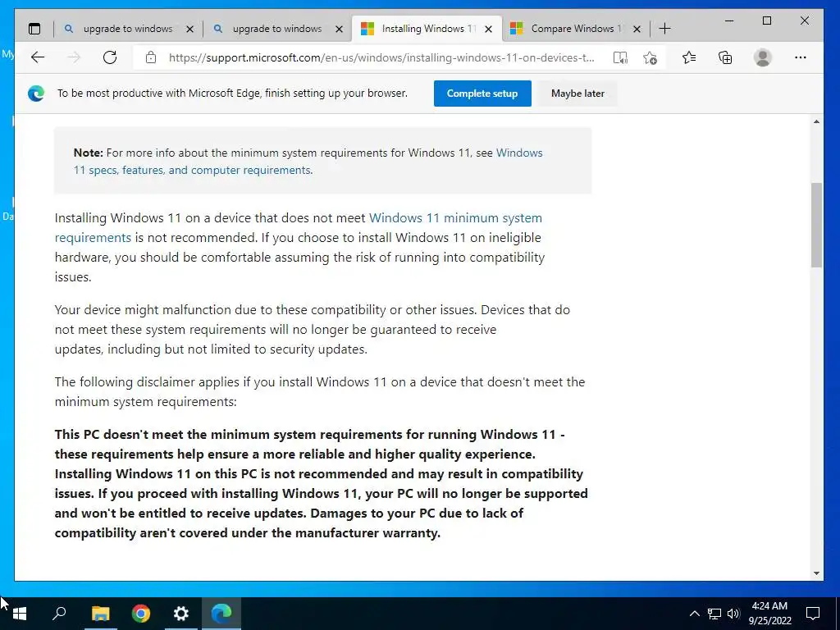Open the Collections icon
The width and height of the screenshot is (840, 630).
tap(725, 57)
